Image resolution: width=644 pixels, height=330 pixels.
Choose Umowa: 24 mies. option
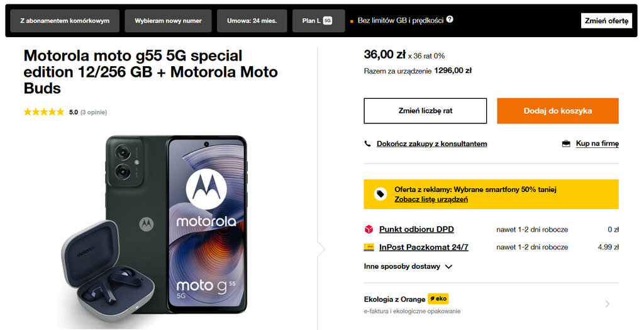[252, 21]
